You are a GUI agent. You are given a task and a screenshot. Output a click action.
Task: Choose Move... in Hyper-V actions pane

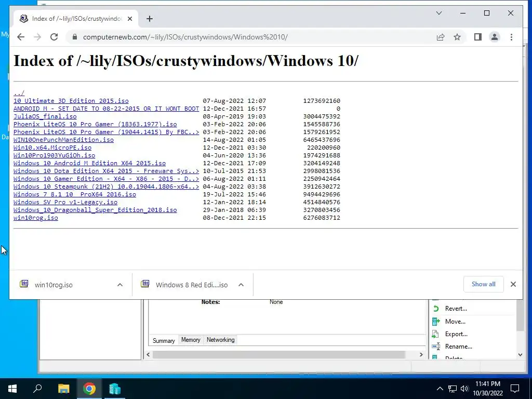(455, 321)
